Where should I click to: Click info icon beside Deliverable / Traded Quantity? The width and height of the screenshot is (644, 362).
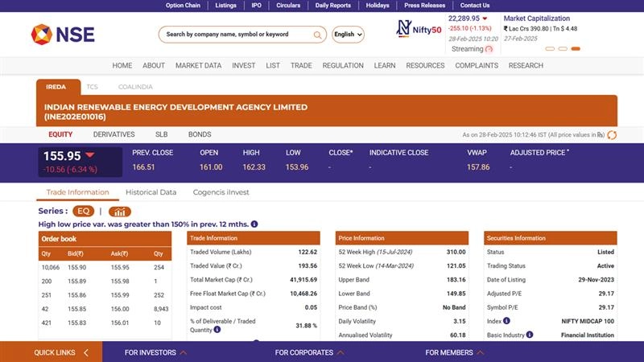217,330
